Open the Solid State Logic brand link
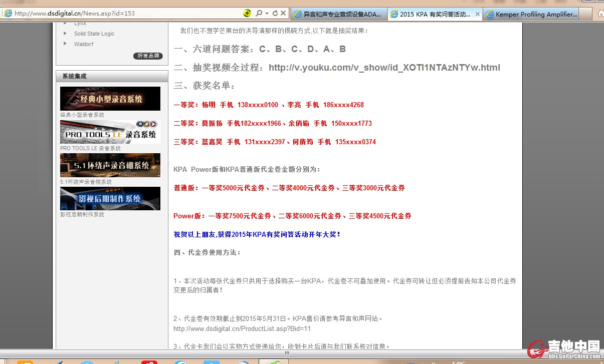The image size is (604, 364). (x=94, y=34)
